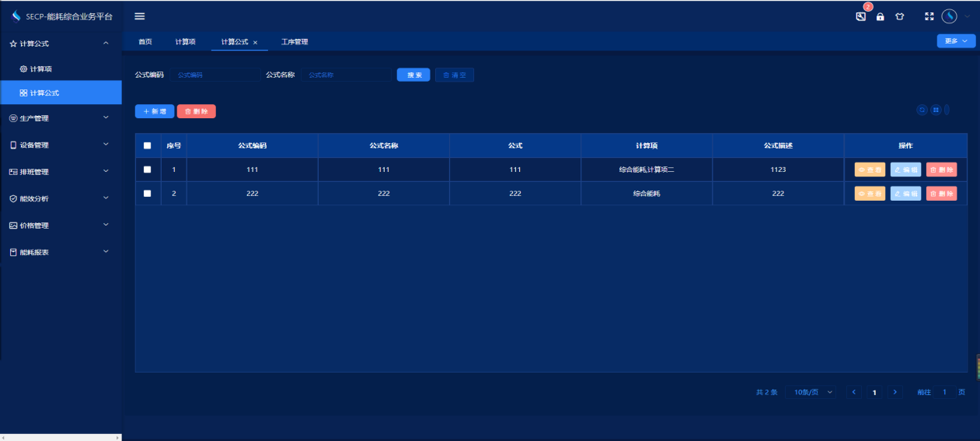980x441 pixels.
Task: Click the 新增 button
Action: (x=155, y=111)
